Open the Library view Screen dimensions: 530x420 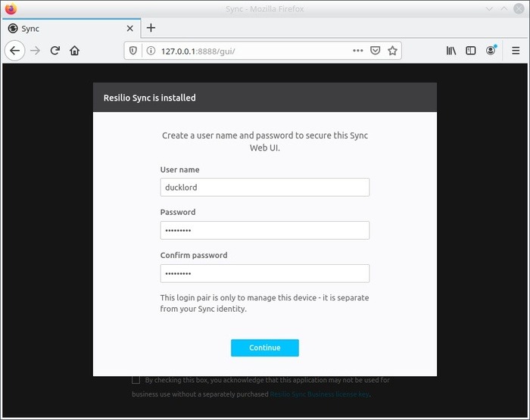451,51
